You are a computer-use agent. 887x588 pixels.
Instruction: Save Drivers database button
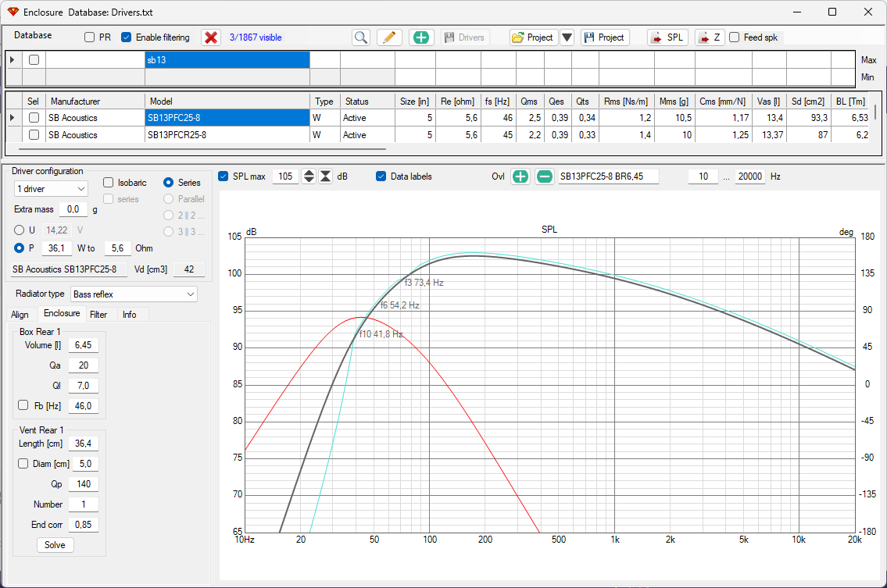[x=465, y=37]
